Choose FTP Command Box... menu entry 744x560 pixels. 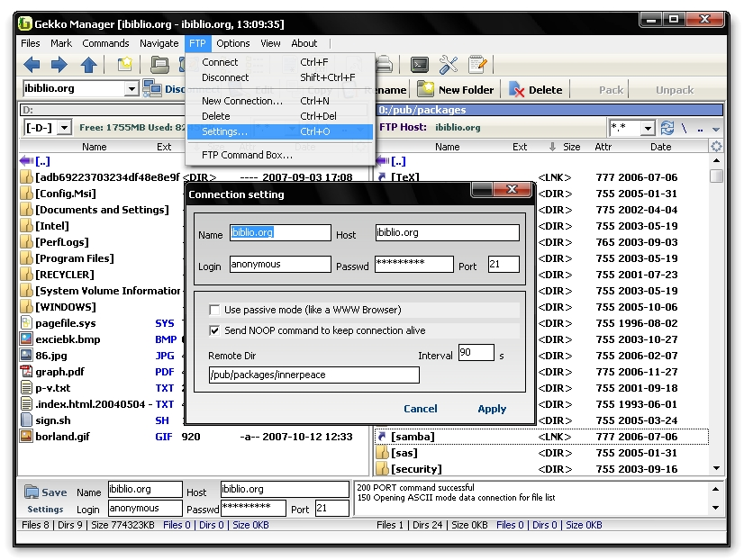tap(280, 155)
